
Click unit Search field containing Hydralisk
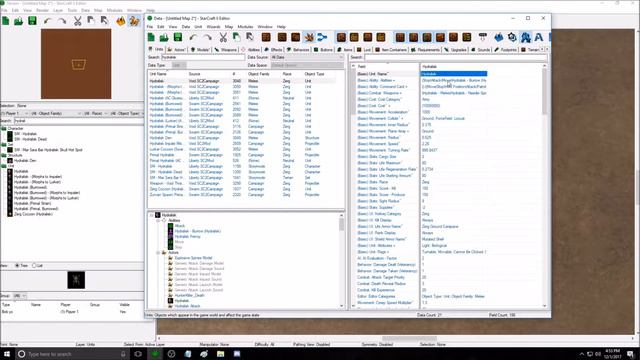pyautogui.click(x=203, y=58)
